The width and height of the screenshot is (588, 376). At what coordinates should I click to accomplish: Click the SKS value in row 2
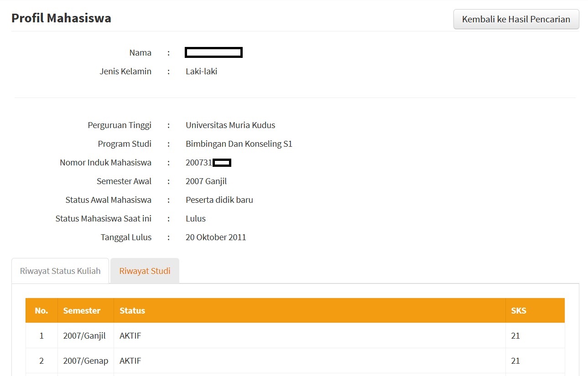[515, 361]
